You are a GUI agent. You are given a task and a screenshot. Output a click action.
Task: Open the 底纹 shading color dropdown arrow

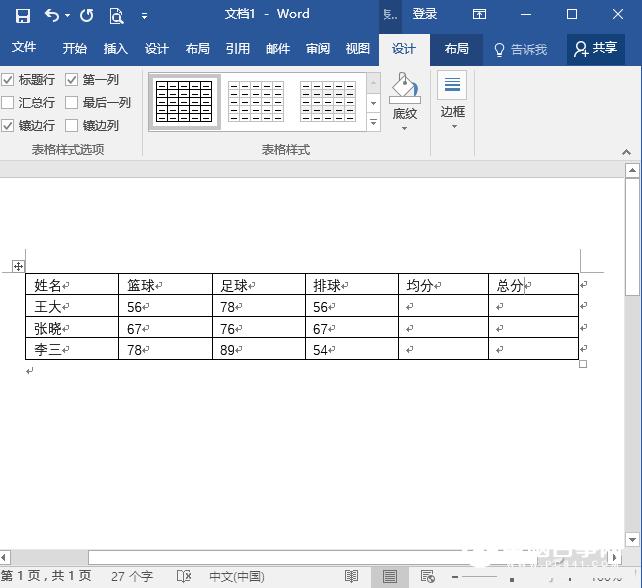(x=405, y=128)
